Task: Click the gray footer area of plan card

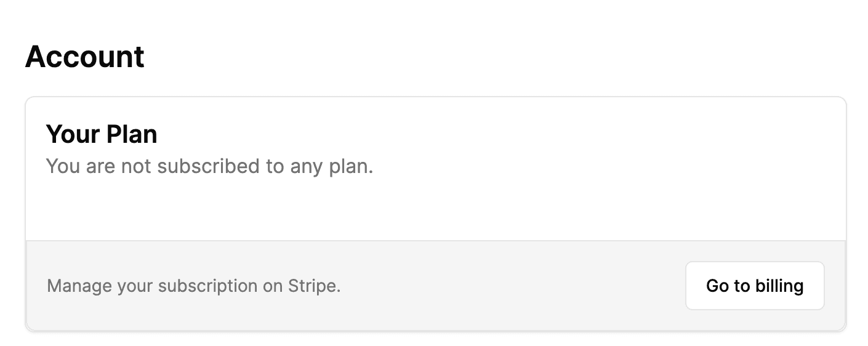Action: pyautogui.click(x=436, y=286)
